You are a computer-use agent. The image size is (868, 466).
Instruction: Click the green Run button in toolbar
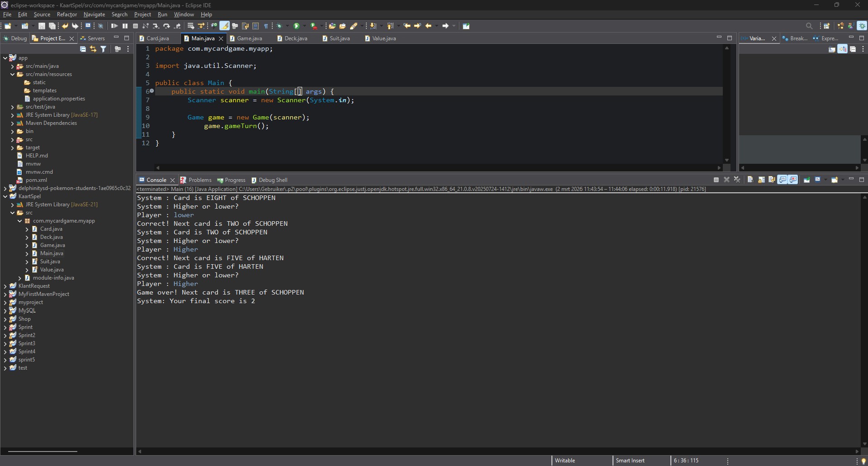coord(297,26)
